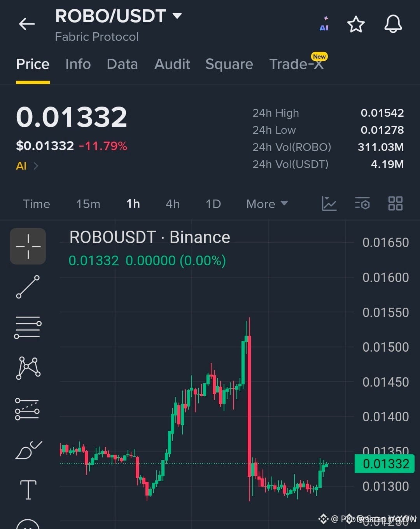Image resolution: width=420 pixels, height=529 pixels.
Task: Open the yellow AI insights link
Action: click(27, 166)
